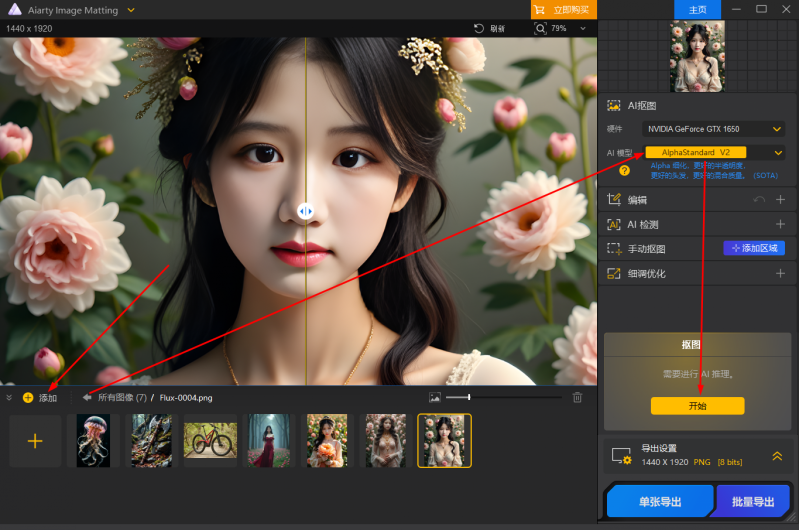Click the 立即购买 buy now button
This screenshot has width=799, height=530.
tap(564, 10)
